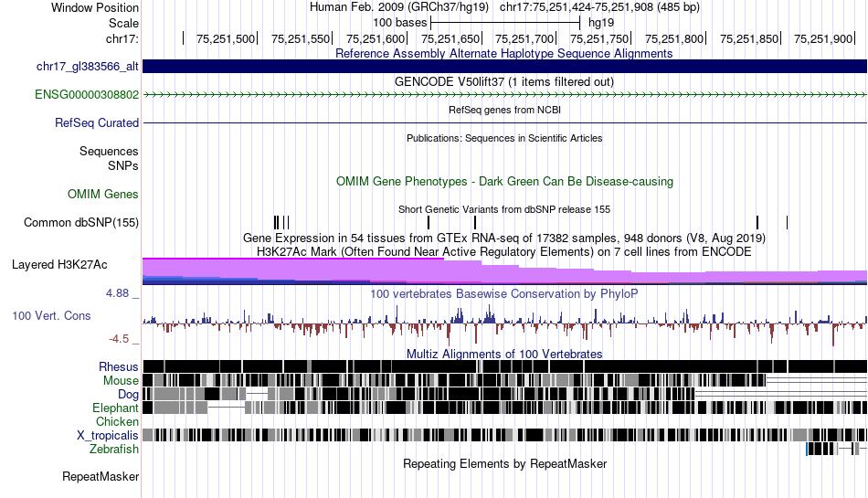Screen dimensions: 868x498
Task: Click the pink H3K27Ac signal area
Action: pos(505,270)
